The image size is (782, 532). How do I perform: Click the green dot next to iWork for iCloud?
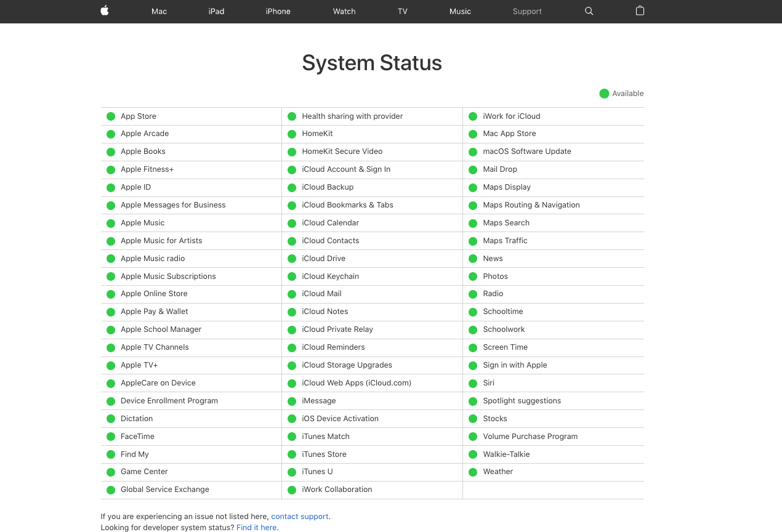pyautogui.click(x=473, y=116)
